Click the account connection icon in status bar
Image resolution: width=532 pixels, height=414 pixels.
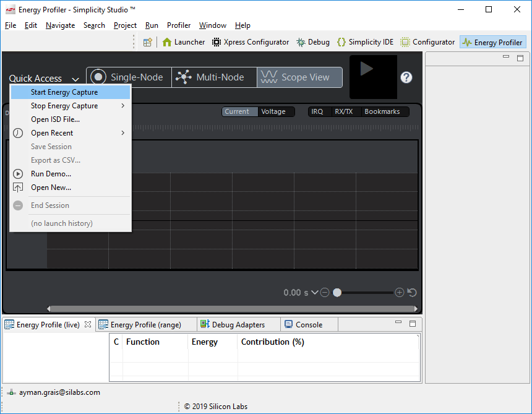point(11,392)
